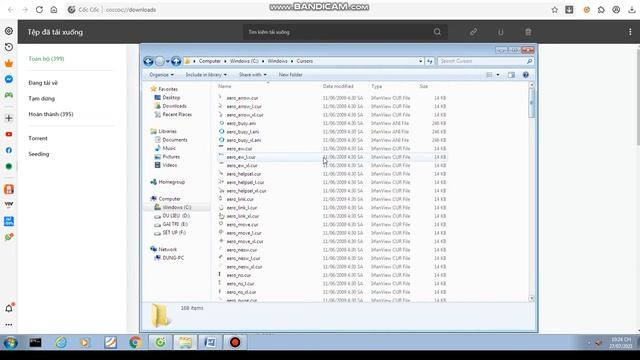Open the three-dot more menu in sidebar
Screen dimensions: 640x360
(9, 325)
